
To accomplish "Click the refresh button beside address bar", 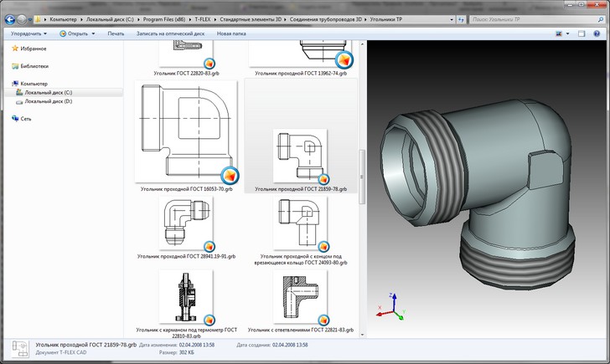I will coord(461,19).
